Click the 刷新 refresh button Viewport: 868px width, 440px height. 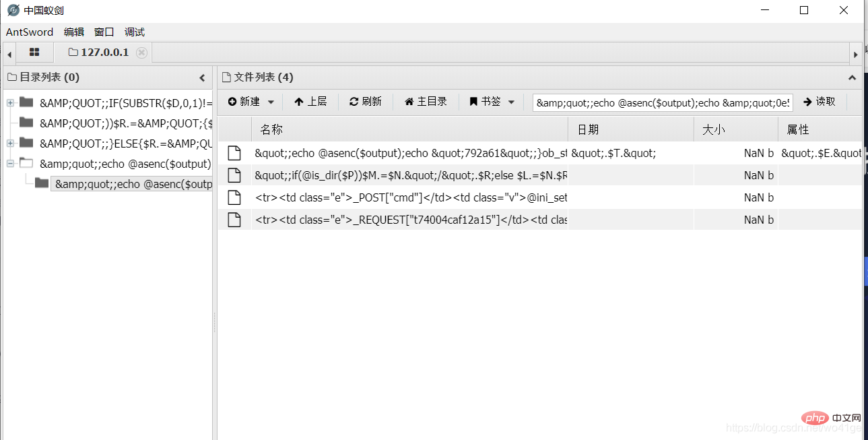(366, 102)
